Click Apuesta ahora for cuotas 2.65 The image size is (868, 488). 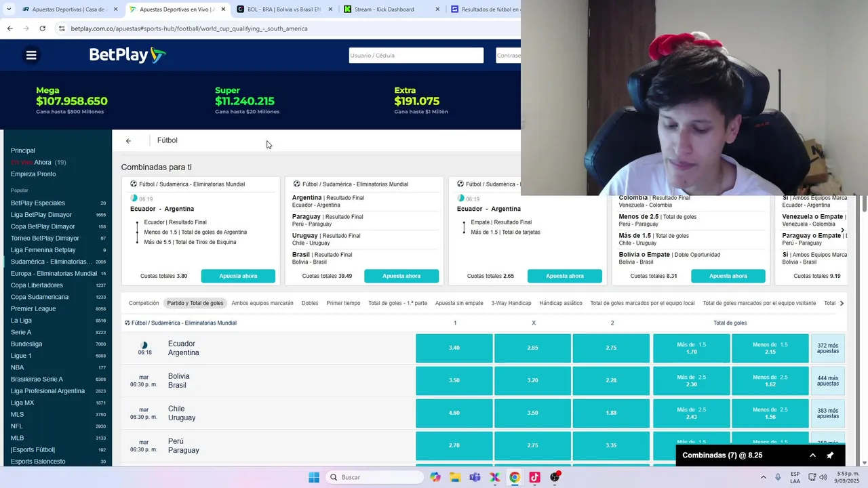click(565, 276)
